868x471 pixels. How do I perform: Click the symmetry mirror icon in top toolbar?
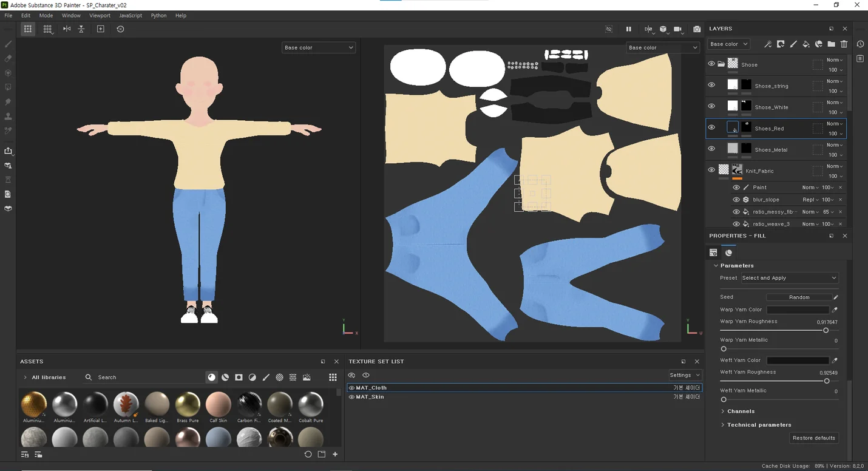67,29
